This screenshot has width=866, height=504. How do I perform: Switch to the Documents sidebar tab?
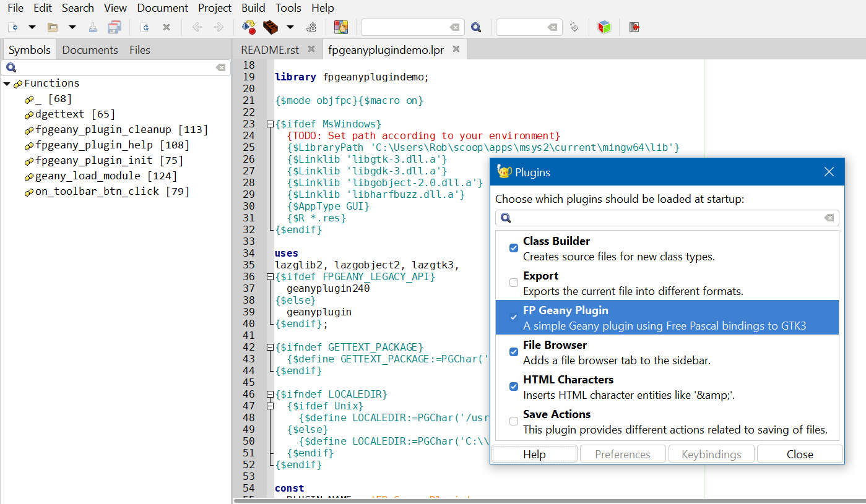(x=90, y=50)
